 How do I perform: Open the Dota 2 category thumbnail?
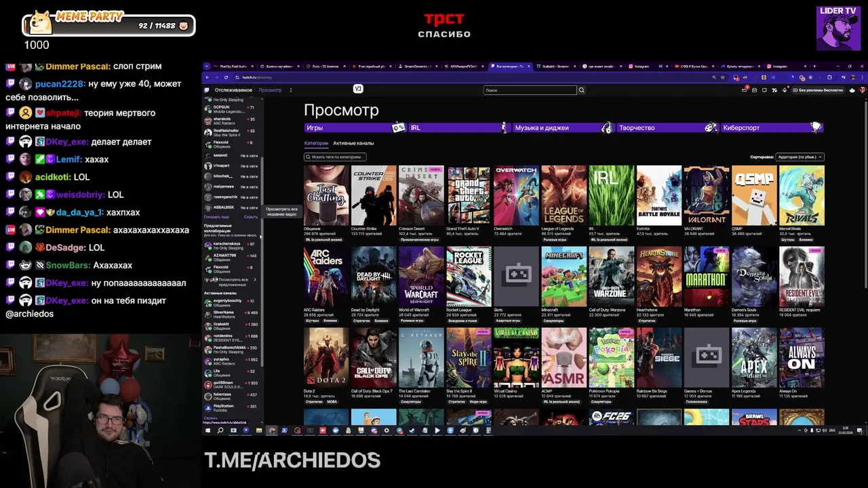pos(326,358)
